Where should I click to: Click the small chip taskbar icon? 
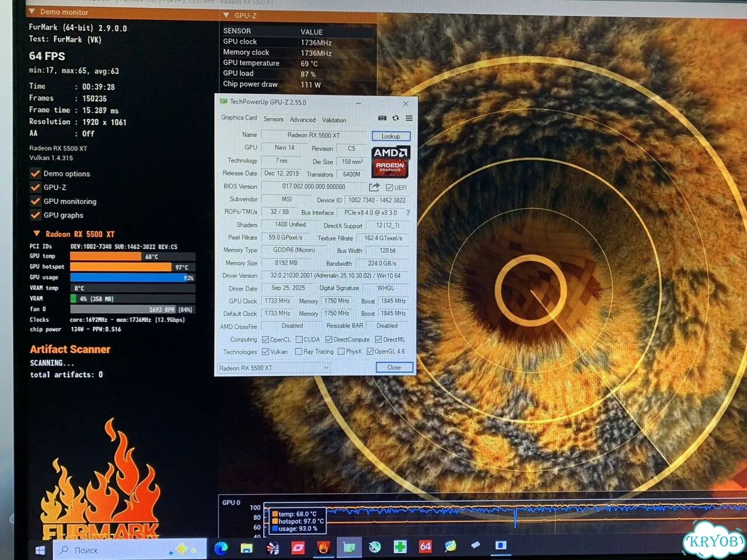[x=476, y=545]
